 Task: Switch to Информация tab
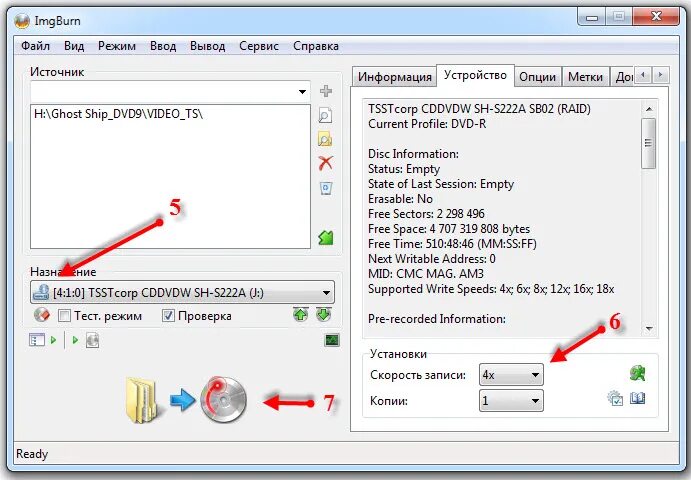[x=394, y=77]
